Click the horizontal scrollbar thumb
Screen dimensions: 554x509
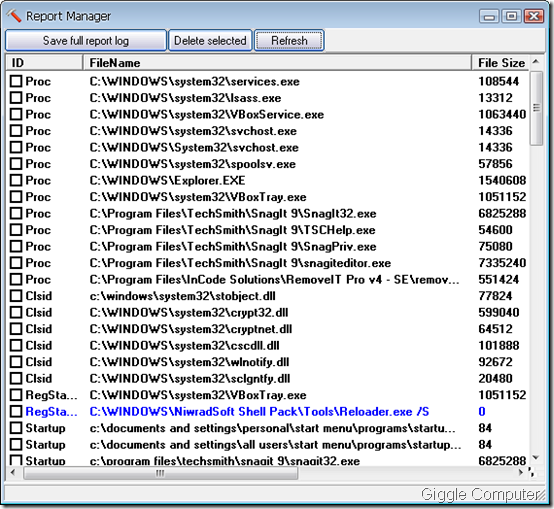click(160, 473)
